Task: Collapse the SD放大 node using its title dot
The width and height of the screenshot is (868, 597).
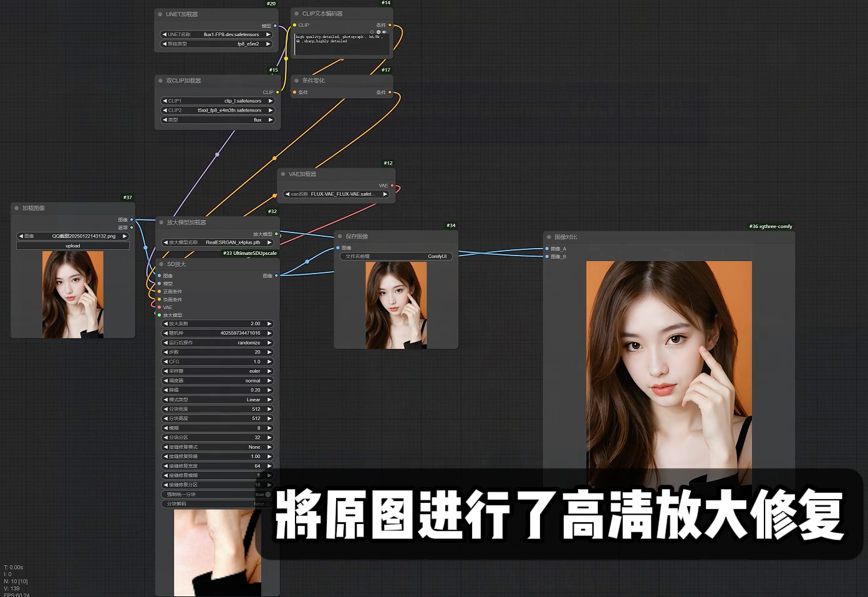Action: pyautogui.click(x=162, y=264)
